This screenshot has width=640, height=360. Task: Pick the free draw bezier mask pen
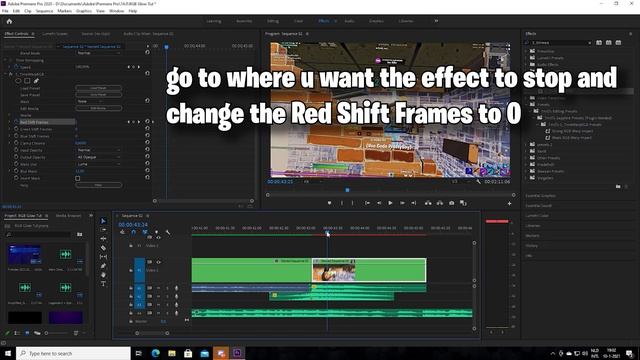pyautogui.click(x=36, y=81)
